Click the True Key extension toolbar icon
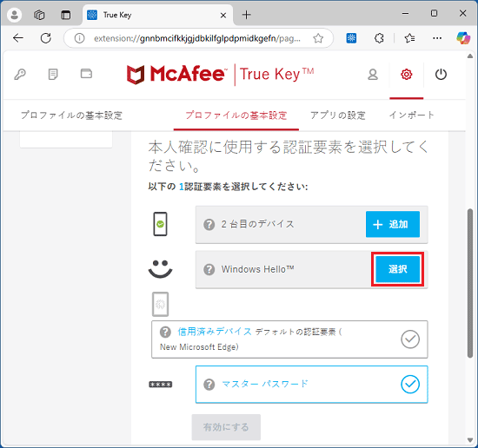Viewport: 478px width, 448px height. [x=351, y=38]
